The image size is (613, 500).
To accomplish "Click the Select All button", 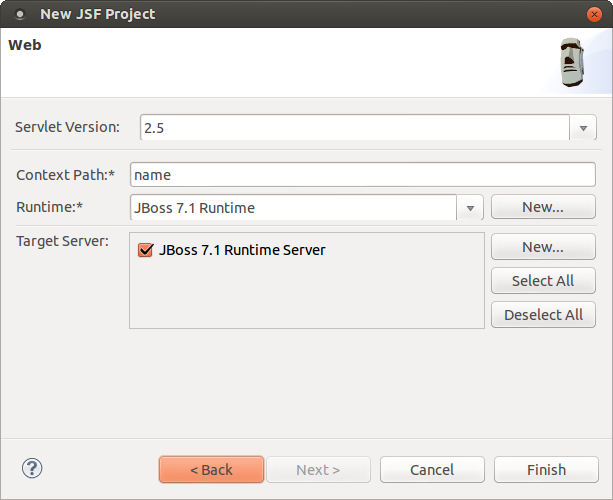I will point(543,281).
